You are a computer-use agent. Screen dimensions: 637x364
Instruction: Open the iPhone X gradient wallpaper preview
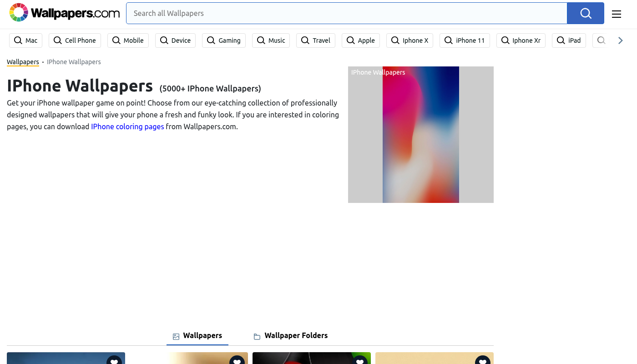point(420,135)
